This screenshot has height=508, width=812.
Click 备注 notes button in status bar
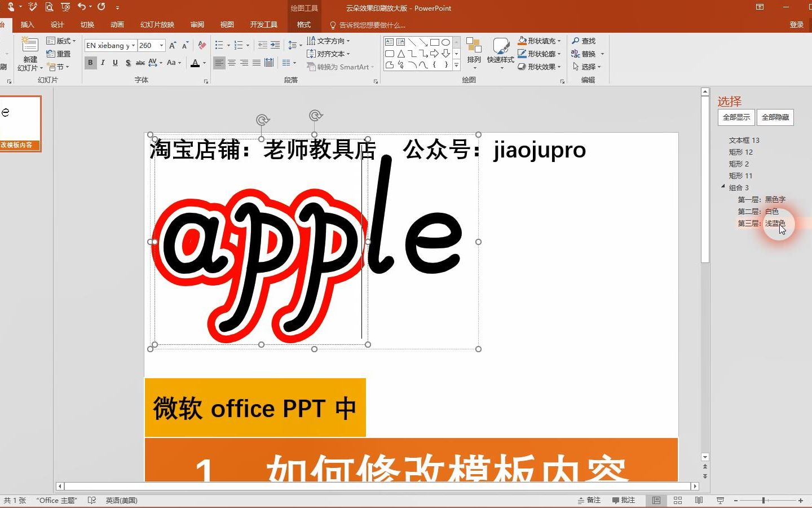(x=589, y=500)
